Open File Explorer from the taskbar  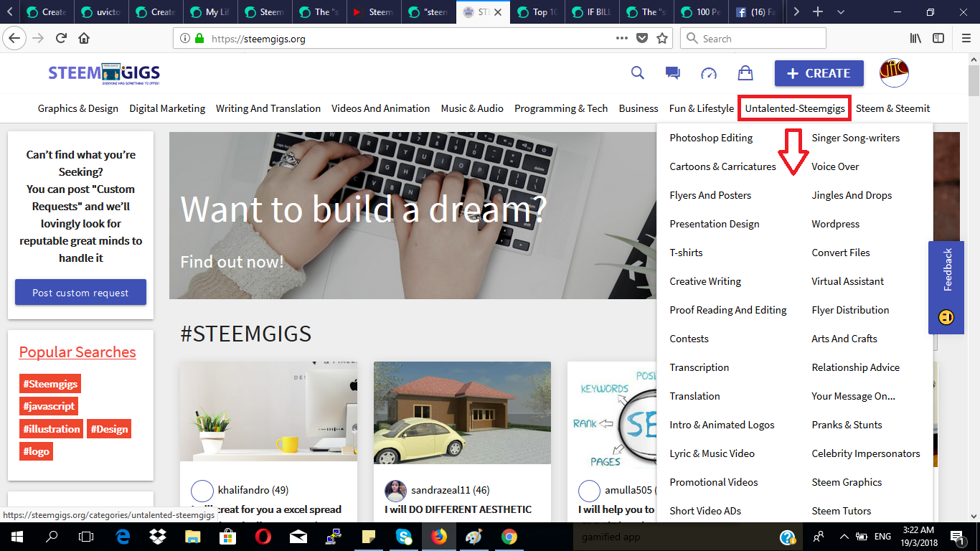coord(192,536)
